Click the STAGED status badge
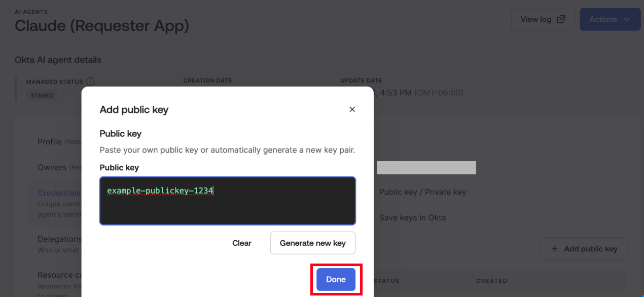This screenshot has width=644, height=297. [42, 95]
